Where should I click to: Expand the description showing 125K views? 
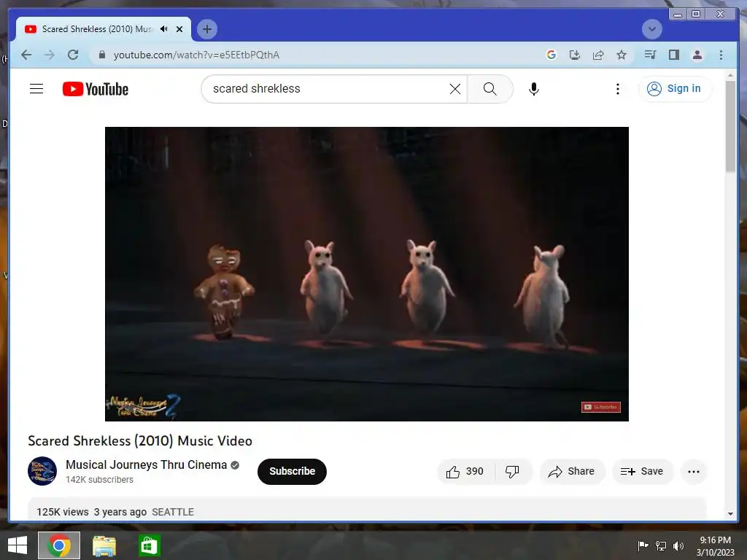(x=366, y=510)
